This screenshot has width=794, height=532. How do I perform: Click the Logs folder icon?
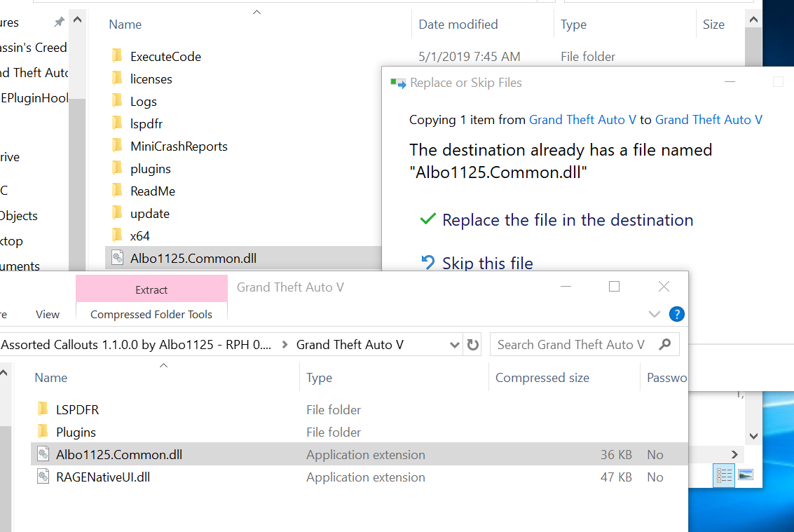point(117,100)
